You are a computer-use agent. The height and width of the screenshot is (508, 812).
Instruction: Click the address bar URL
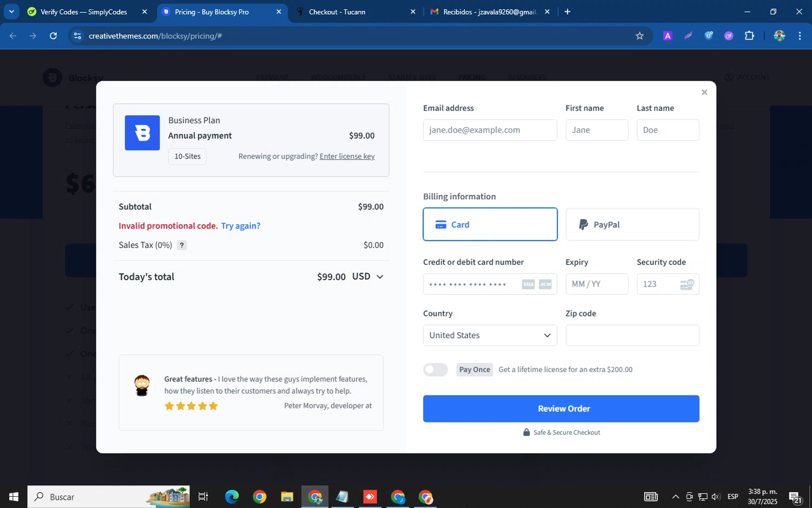[x=155, y=36]
